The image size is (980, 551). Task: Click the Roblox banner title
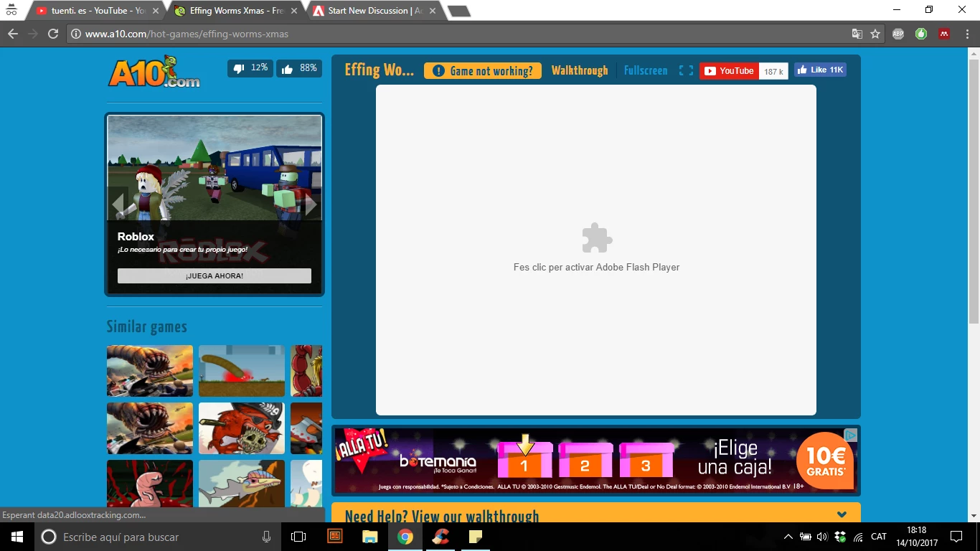136,236
